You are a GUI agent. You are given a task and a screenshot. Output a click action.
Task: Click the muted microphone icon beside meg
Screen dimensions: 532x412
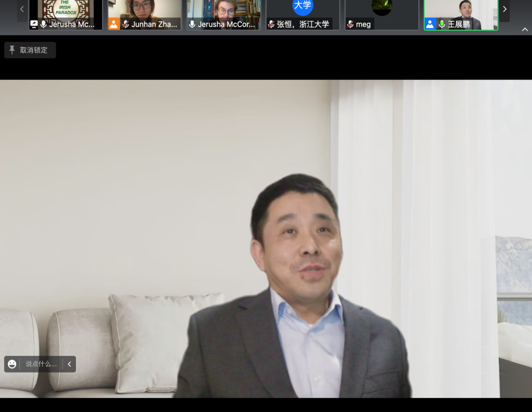(350, 24)
